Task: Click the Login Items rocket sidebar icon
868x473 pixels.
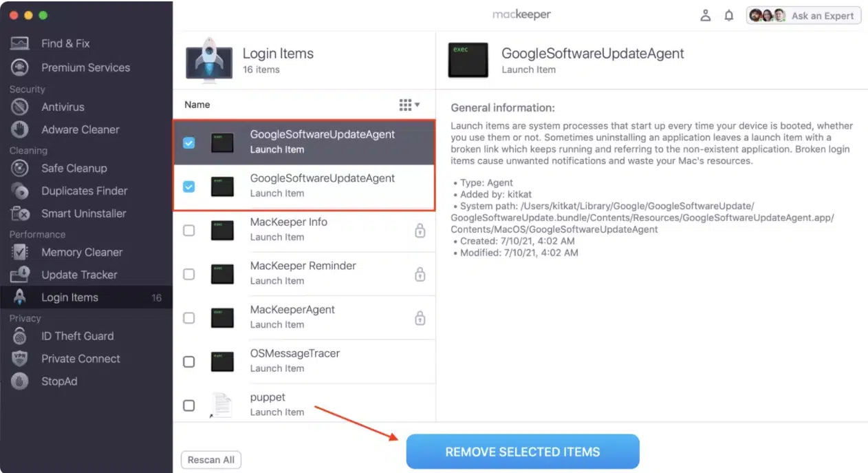Action: (x=20, y=297)
